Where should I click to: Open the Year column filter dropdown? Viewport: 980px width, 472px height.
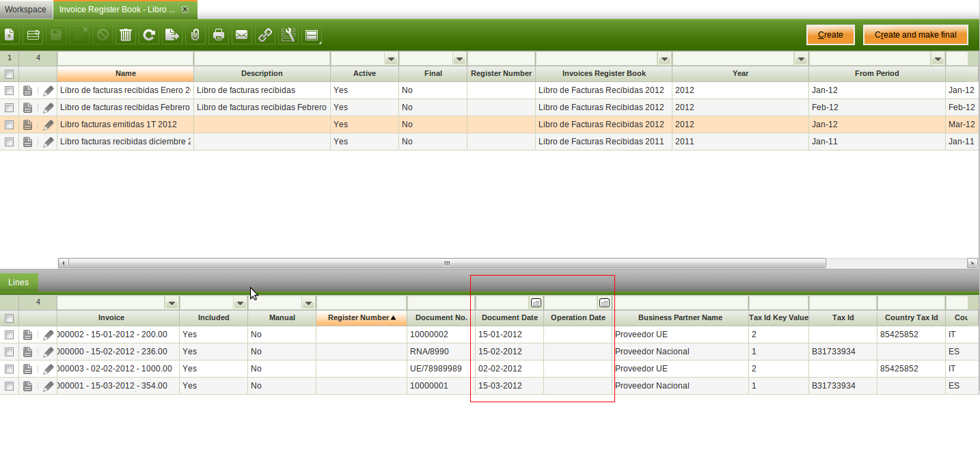[801, 60]
